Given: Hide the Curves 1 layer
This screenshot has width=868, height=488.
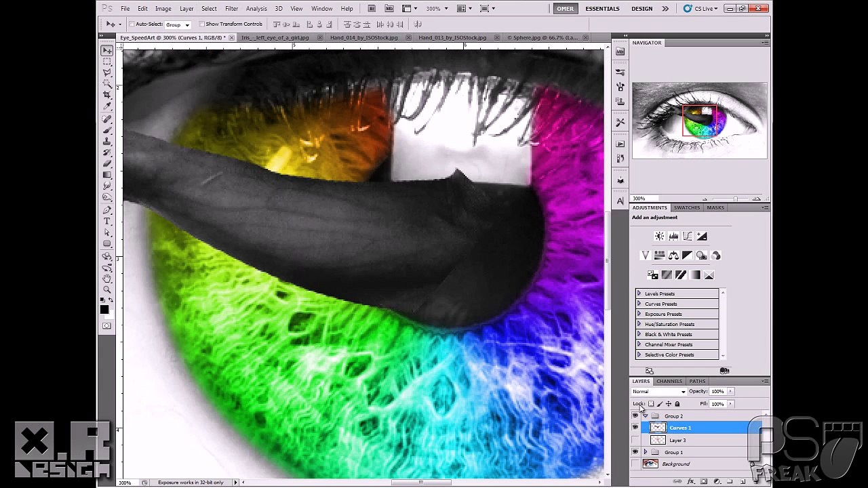Looking at the screenshot, I should coord(635,428).
